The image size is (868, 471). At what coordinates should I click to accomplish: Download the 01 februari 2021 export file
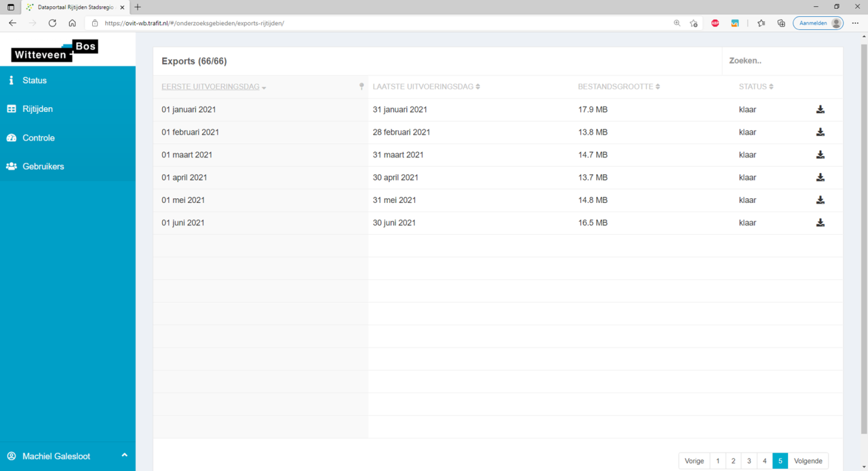[820, 132]
